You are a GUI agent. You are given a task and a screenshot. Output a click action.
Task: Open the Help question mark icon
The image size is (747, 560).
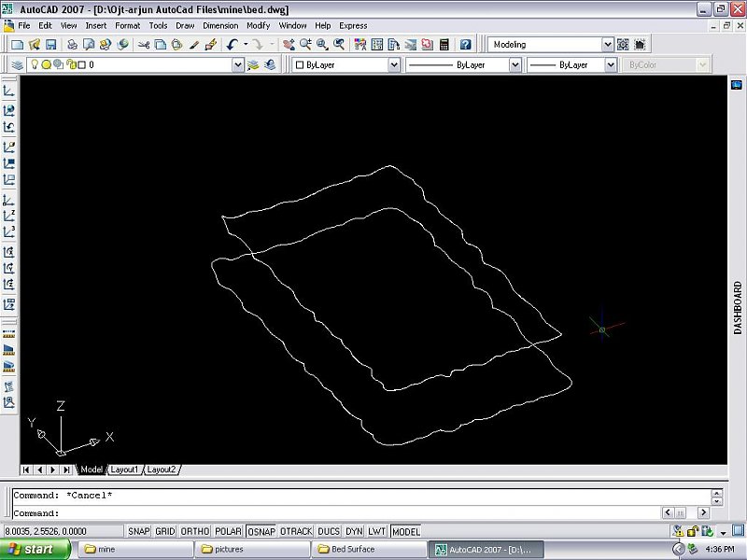[465, 45]
